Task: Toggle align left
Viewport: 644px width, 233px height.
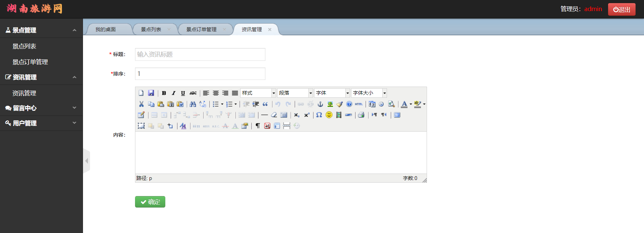Action: coord(206,93)
